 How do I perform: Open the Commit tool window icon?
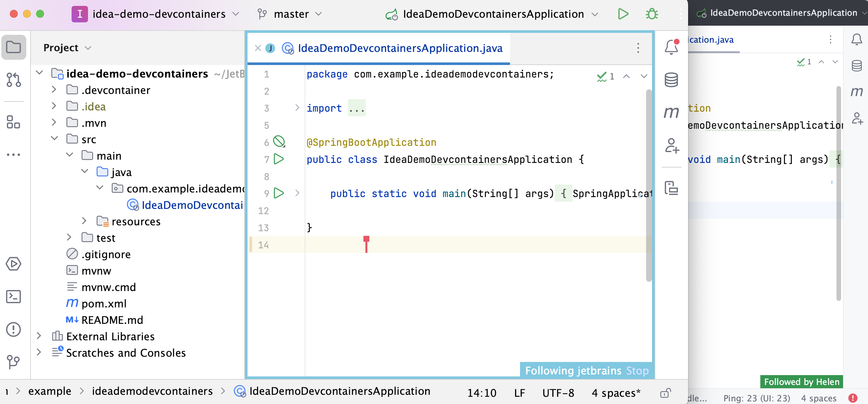(13, 80)
